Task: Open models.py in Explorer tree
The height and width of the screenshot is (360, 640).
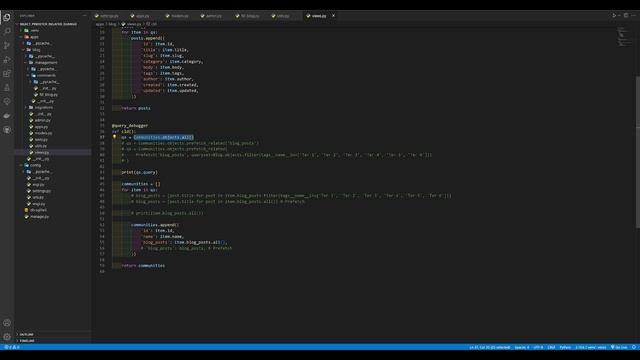Action: (43, 133)
